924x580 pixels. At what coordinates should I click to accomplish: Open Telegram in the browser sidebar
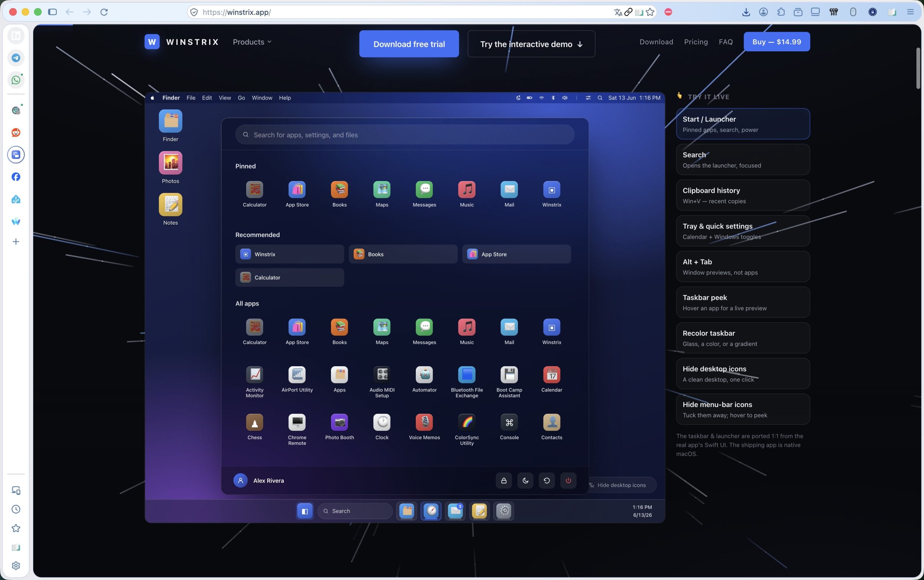click(16, 57)
